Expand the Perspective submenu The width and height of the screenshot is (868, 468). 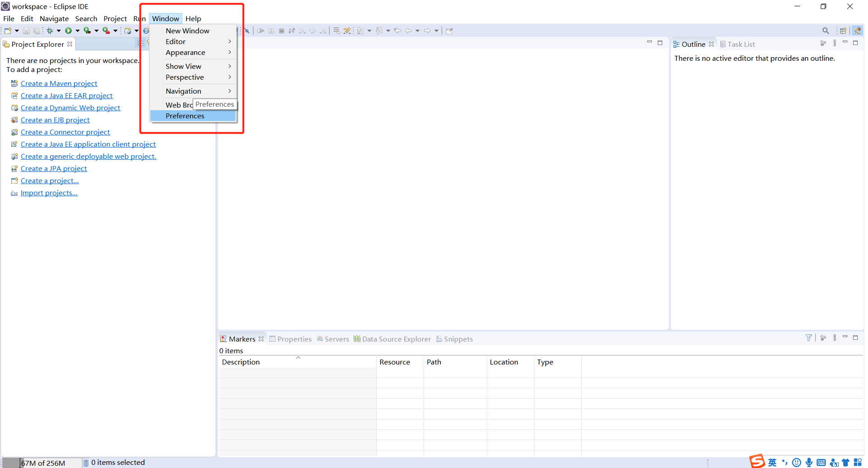pyautogui.click(x=193, y=77)
